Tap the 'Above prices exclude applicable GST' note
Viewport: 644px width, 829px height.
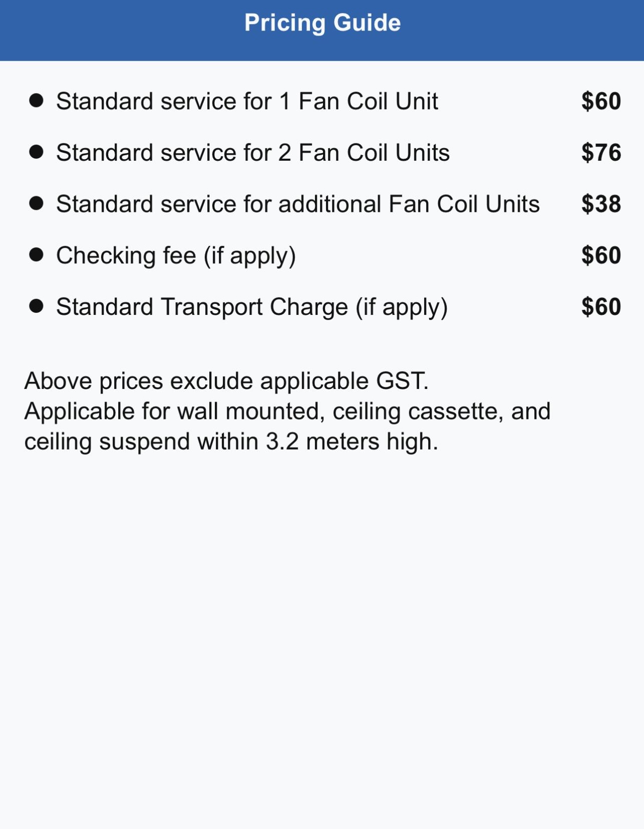point(226,381)
